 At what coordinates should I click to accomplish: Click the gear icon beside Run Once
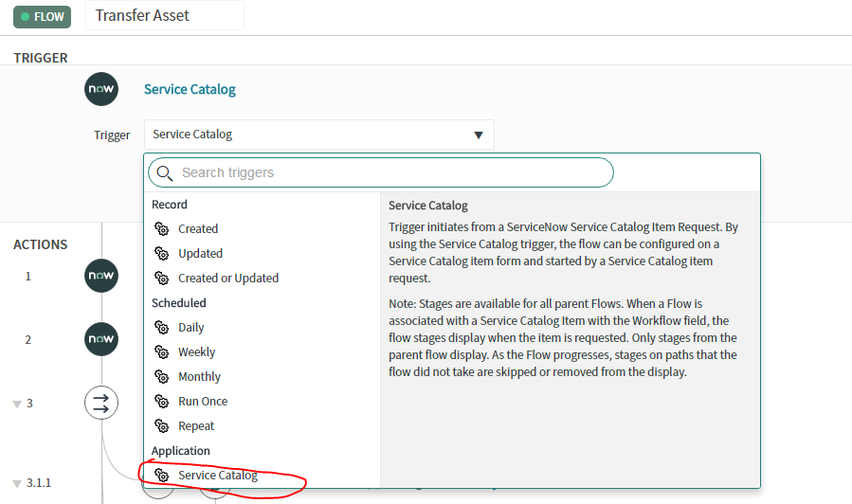click(x=161, y=401)
